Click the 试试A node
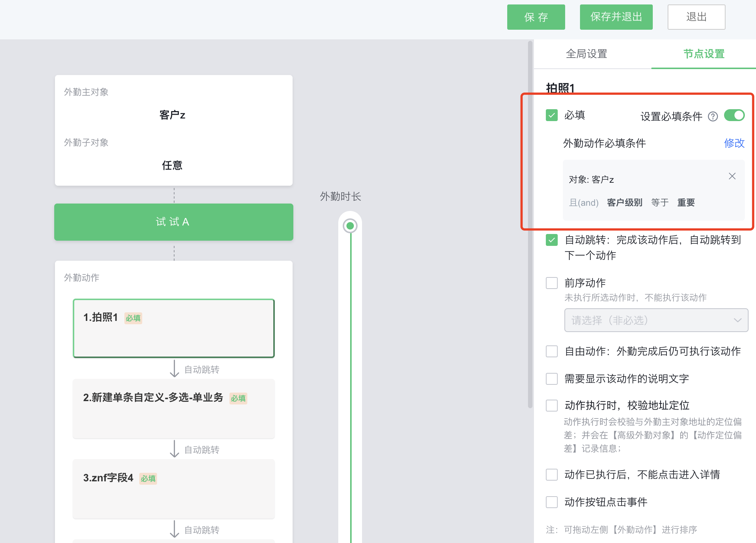Viewport: 756px width, 543px height. (173, 222)
